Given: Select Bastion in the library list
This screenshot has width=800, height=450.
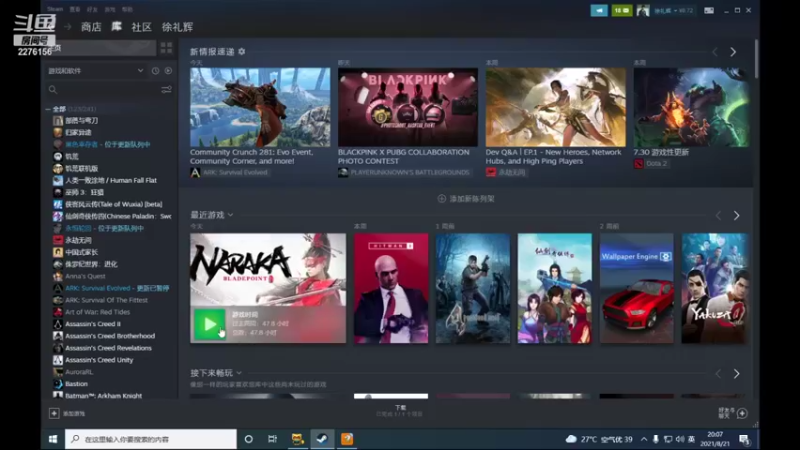Looking at the screenshot, I should 77,384.
